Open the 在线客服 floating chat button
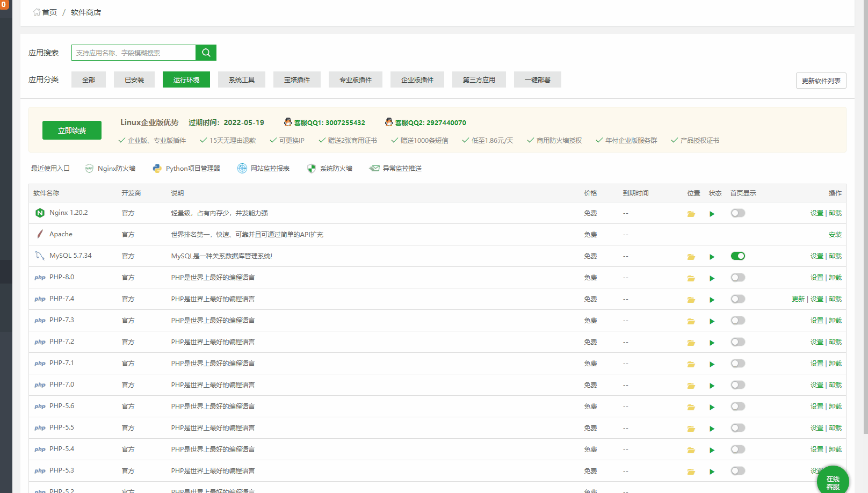 point(833,481)
